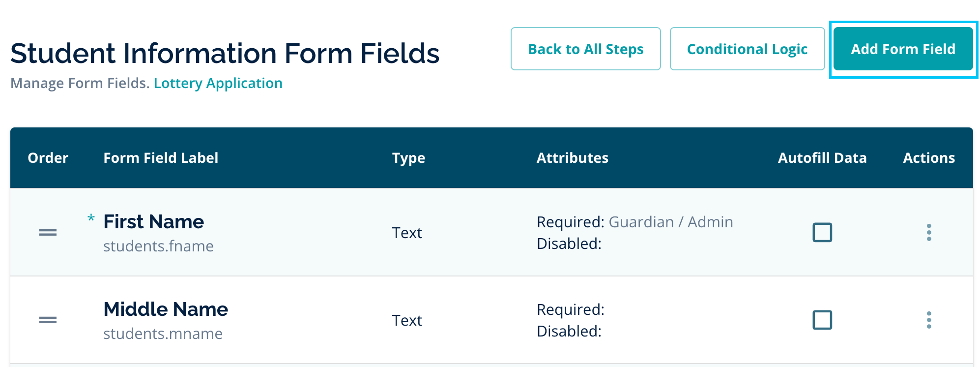Enable Autofill Data for Middle Name
The width and height of the screenshot is (980, 367).
click(822, 320)
